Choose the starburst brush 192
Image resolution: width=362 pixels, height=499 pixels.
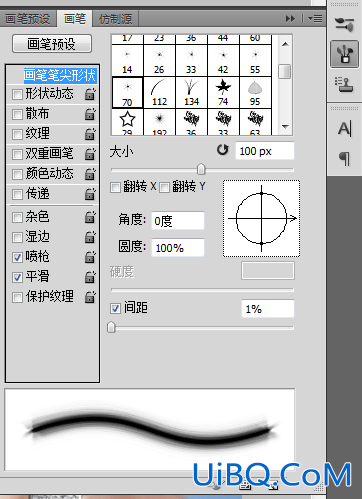(x=159, y=122)
